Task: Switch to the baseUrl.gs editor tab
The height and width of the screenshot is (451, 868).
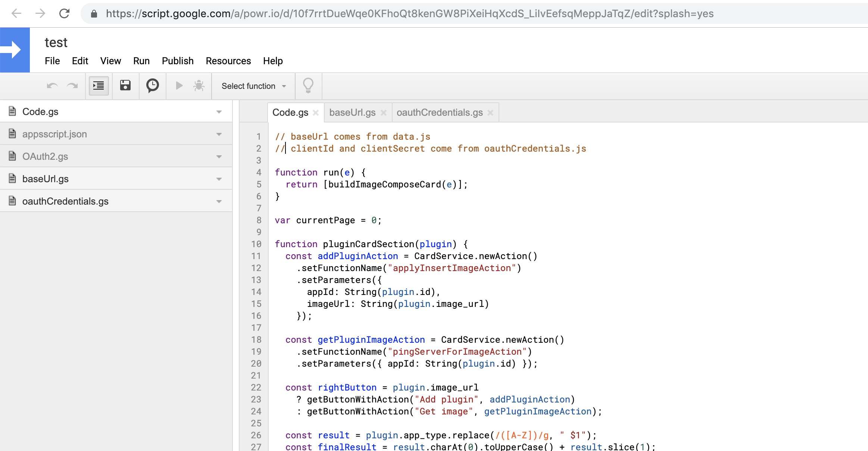Action: (x=352, y=112)
